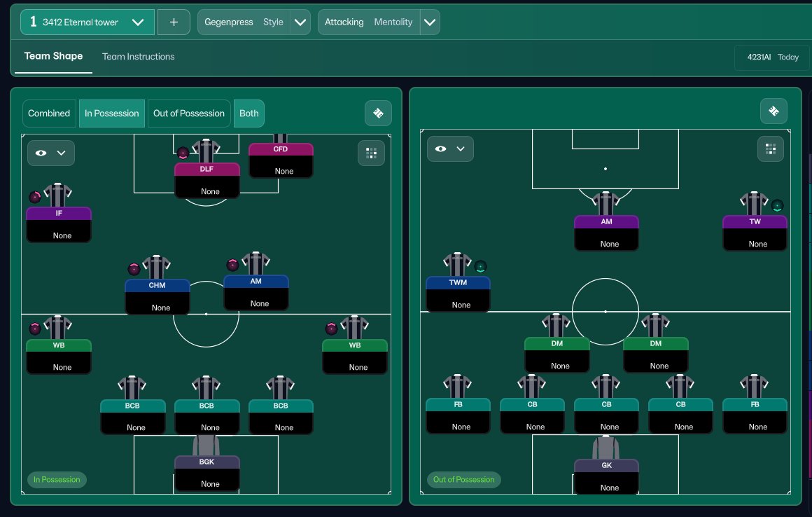Select the BGK goalkeeper role card

point(207,473)
